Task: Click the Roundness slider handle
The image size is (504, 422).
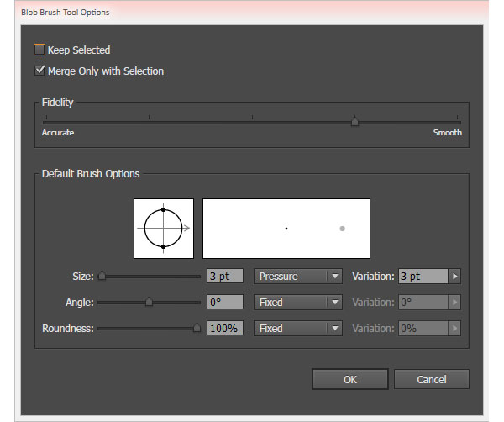Action: [x=197, y=328]
